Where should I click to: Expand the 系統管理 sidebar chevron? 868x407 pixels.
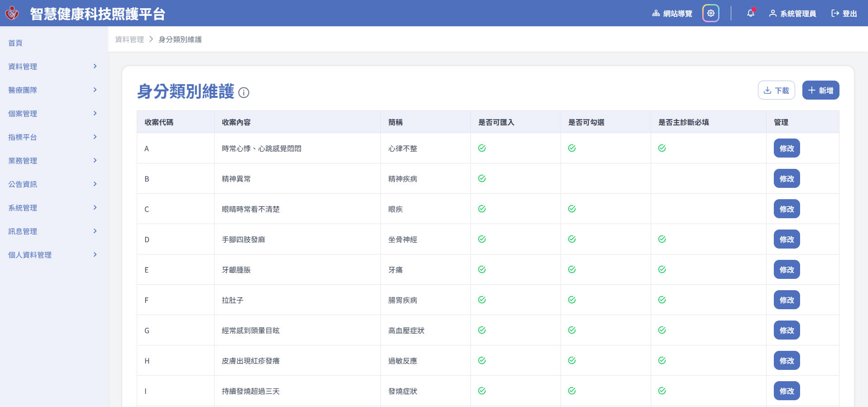click(x=95, y=208)
